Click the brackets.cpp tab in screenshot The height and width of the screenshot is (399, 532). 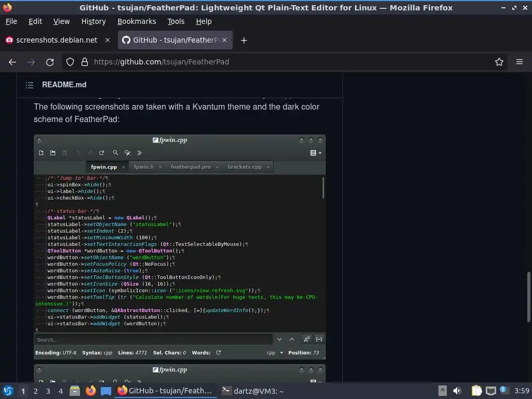(248, 167)
